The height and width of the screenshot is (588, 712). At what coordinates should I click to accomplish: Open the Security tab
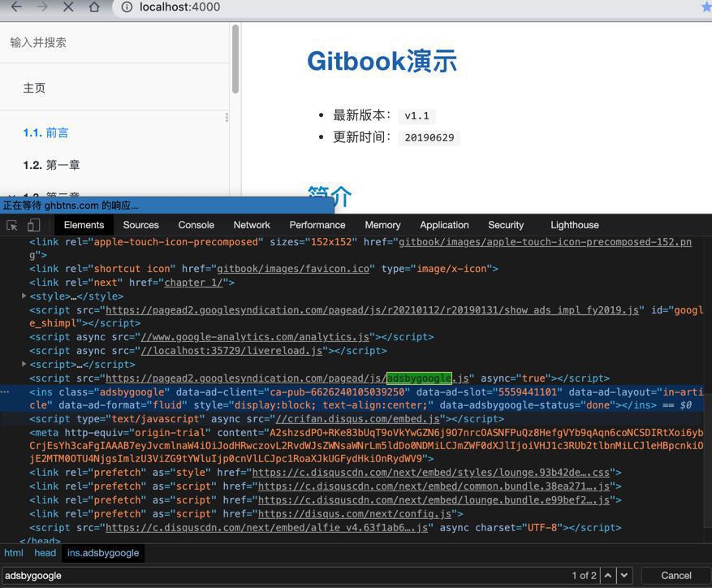(506, 225)
